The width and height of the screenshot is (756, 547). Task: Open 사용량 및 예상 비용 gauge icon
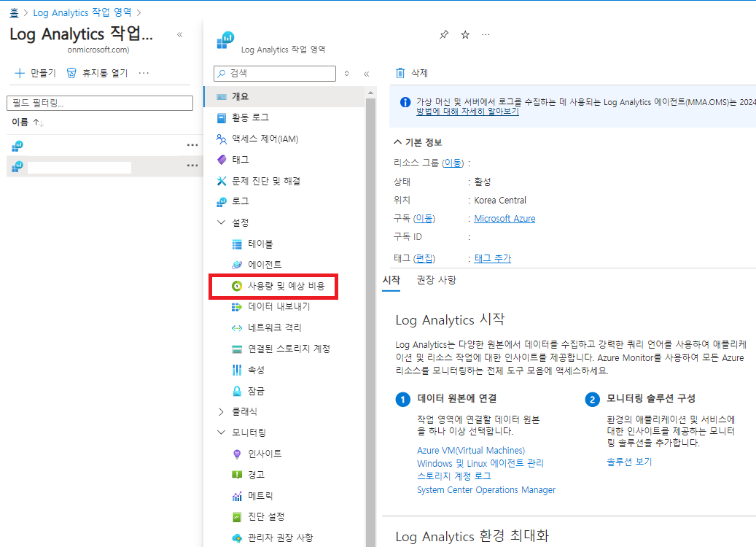(x=237, y=286)
